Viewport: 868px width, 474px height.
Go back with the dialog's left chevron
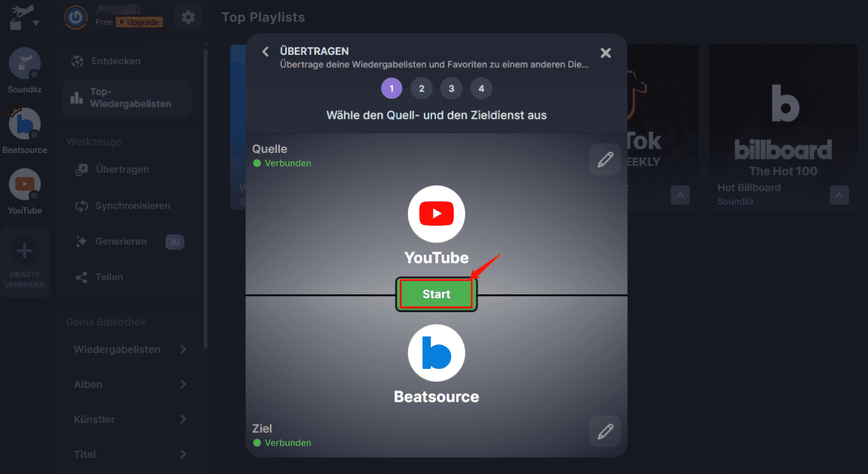click(x=266, y=52)
